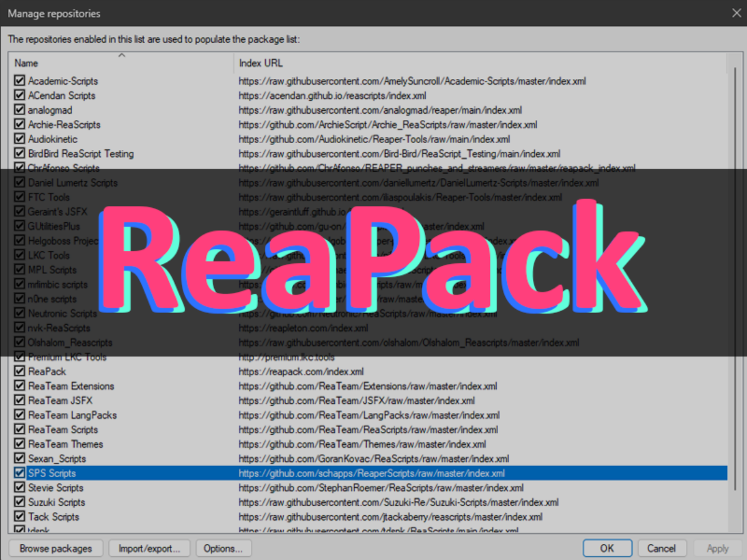Sort repositories by the Name column header
Image resolution: width=747 pixels, height=560 pixels.
point(121,63)
